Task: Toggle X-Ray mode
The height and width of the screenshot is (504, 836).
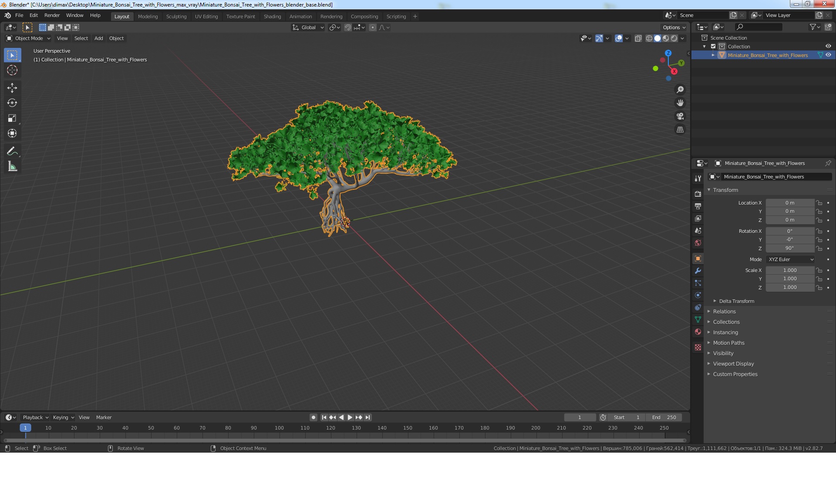Action: (x=638, y=38)
